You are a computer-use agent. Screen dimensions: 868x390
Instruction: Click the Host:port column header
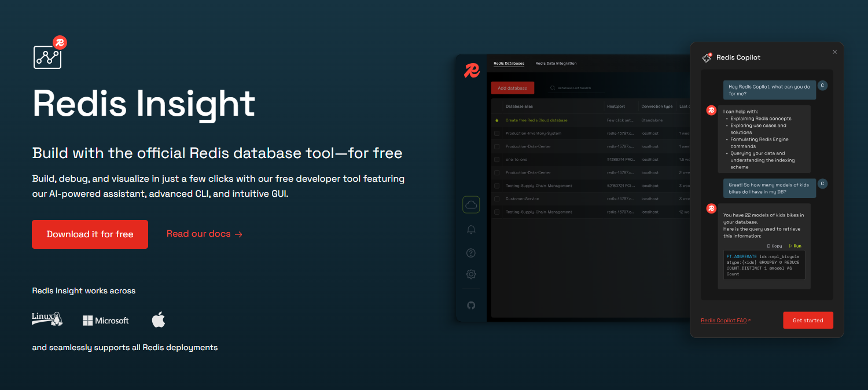point(616,106)
